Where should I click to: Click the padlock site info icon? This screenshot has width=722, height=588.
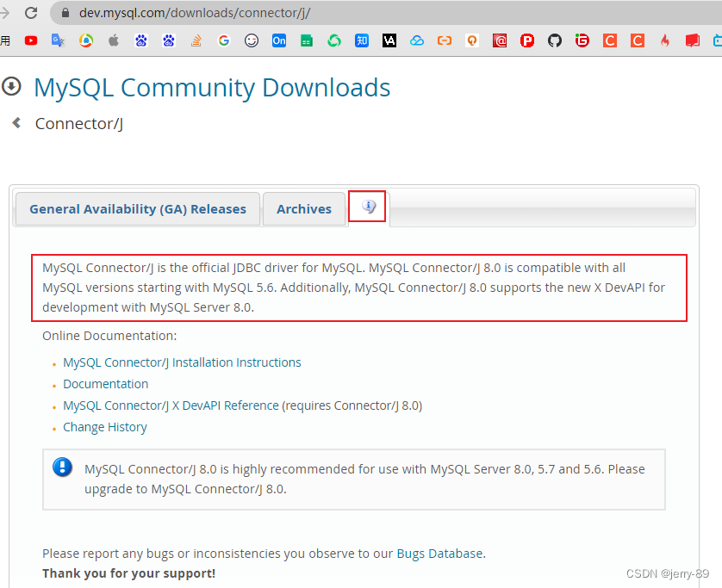[65, 13]
